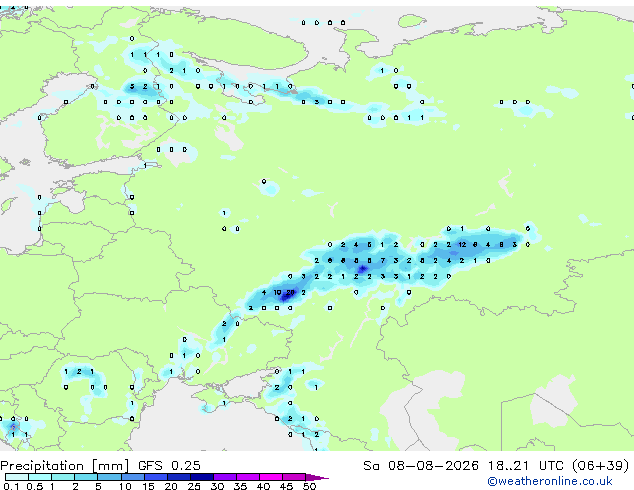
Task: Click the legend scale label 30
Action: point(217,486)
